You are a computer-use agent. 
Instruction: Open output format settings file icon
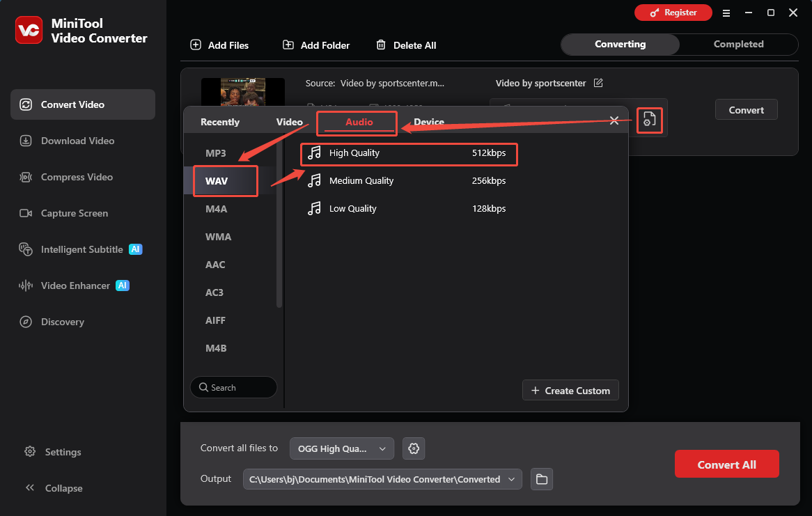(650, 120)
